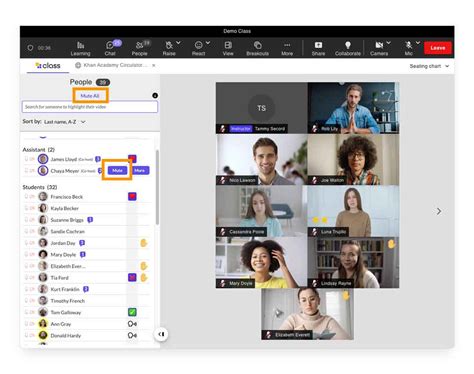474x374 pixels.
Task: Expand the Mic options arrow
Action: pos(418,43)
